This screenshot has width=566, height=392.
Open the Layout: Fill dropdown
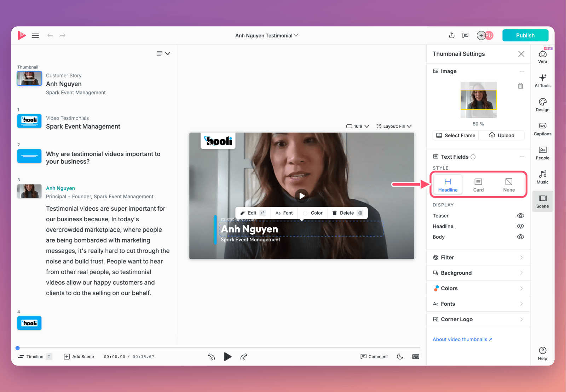394,126
